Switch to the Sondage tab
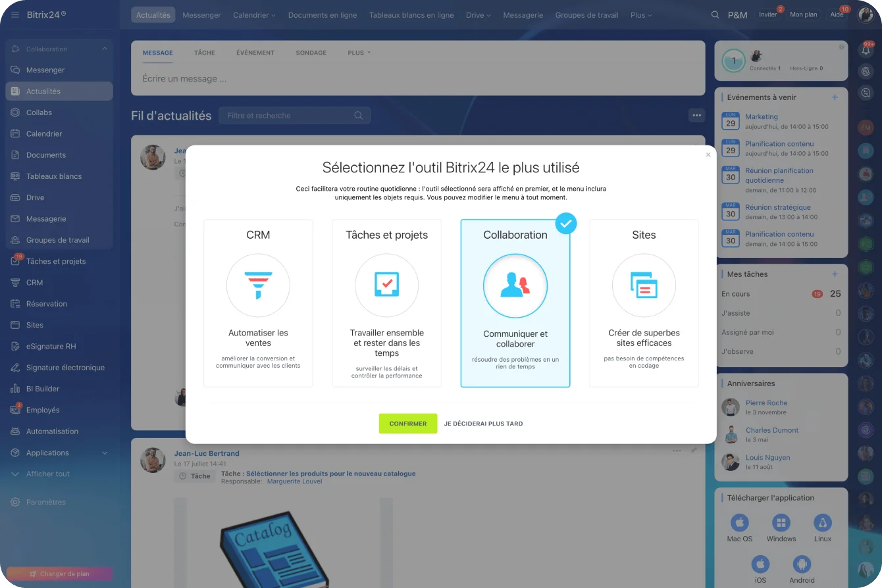 coord(311,53)
